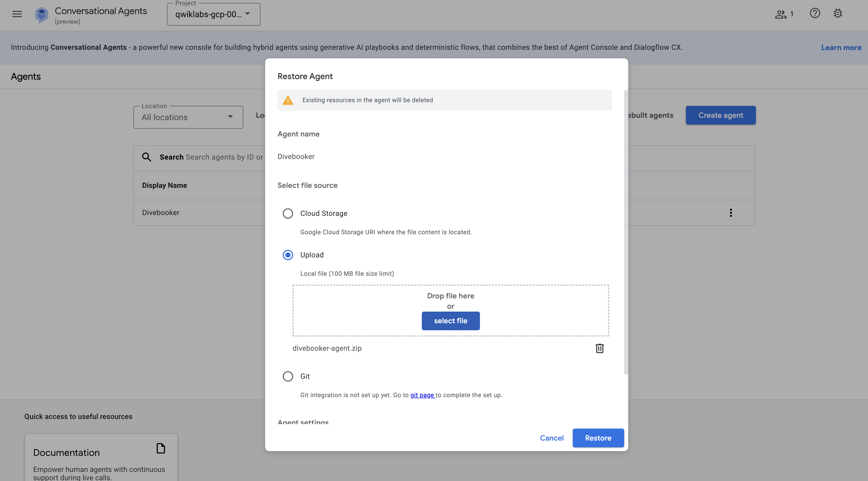Select the Cloud Storage radio option

pyautogui.click(x=288, y=213)
